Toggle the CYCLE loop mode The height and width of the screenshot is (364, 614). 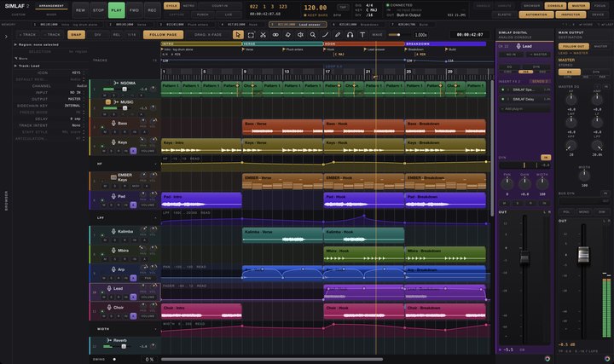click(171, 6)
